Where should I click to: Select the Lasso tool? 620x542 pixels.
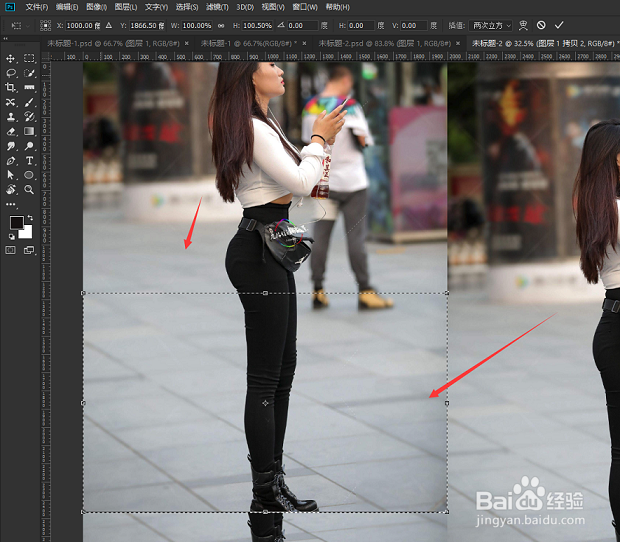coord(11,73)
